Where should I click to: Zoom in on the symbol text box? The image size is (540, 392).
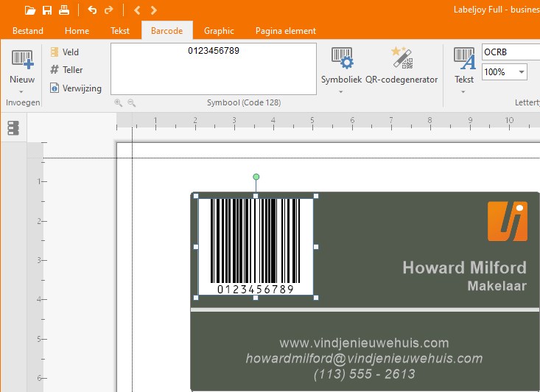tap(118, 102)
